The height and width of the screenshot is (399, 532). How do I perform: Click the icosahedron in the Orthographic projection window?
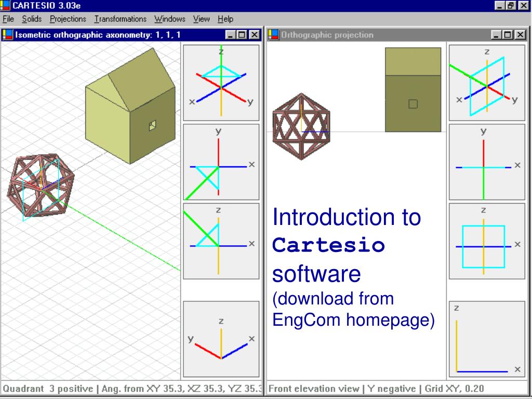click(301, 126)
